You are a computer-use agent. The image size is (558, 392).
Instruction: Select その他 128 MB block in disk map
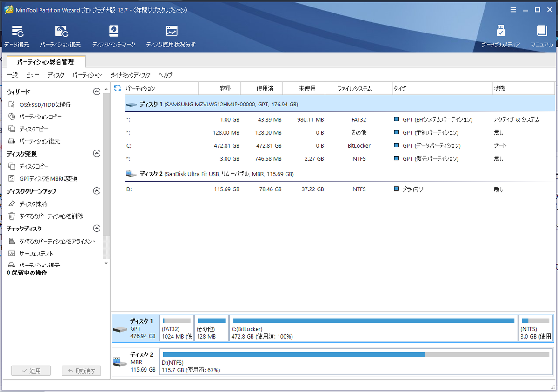click(x=212, y=328)
